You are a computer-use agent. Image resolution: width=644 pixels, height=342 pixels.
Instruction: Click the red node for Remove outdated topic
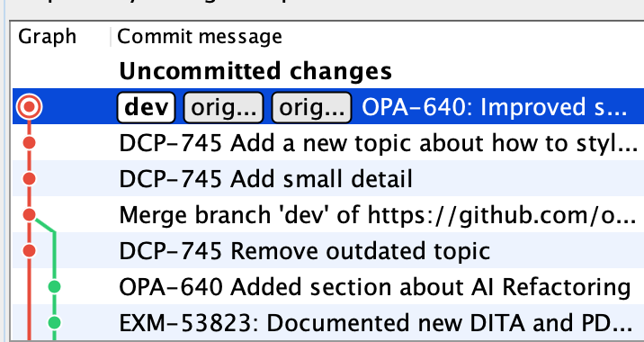click(29, 250)
